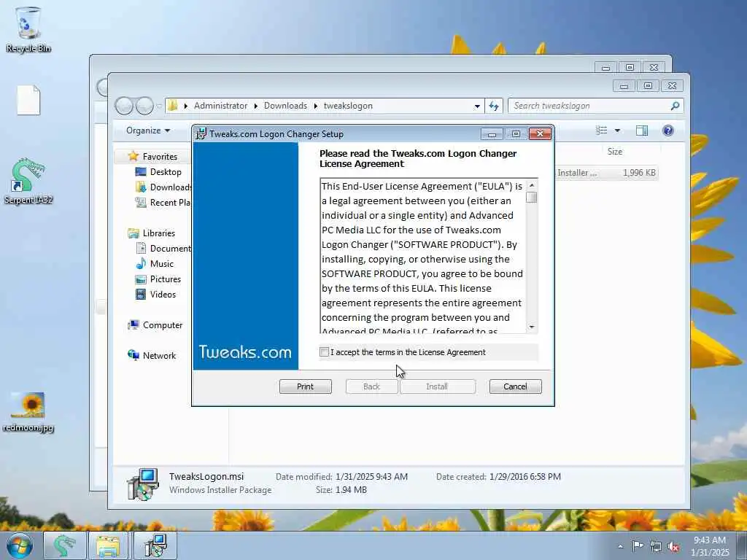
Task: Accept the License Agreement terms checkbox
Action: tap(325, 352)
